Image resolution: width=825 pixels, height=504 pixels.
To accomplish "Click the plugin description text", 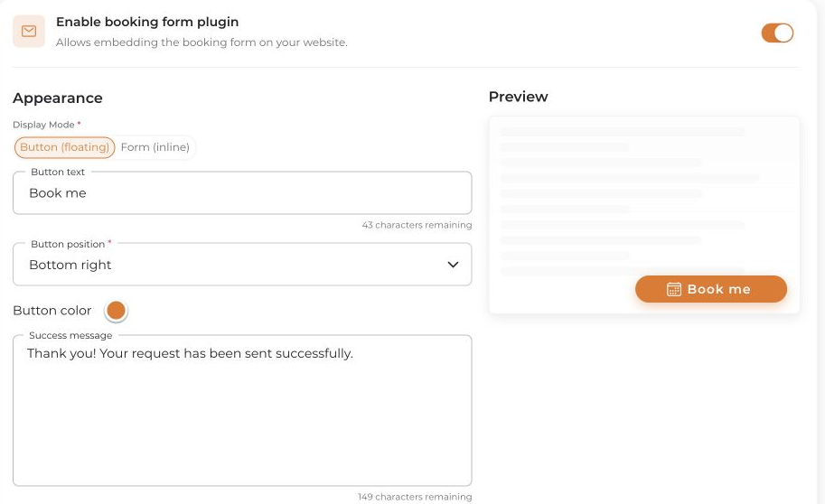I will (202, 42).
